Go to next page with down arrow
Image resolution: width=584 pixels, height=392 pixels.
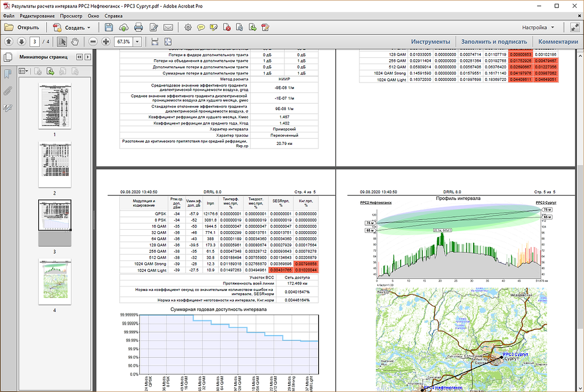(22, 42)
